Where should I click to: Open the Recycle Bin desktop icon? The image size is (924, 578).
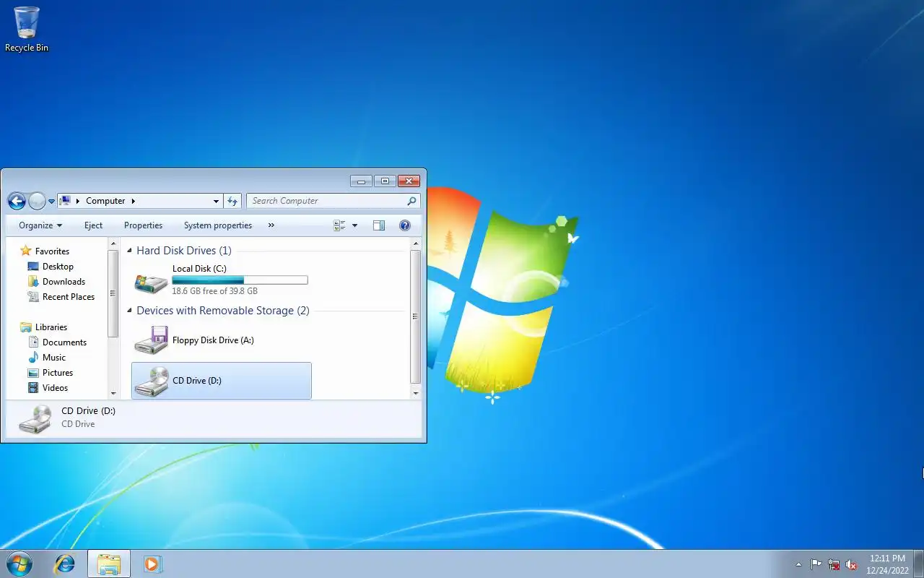[x=27, y=29]
